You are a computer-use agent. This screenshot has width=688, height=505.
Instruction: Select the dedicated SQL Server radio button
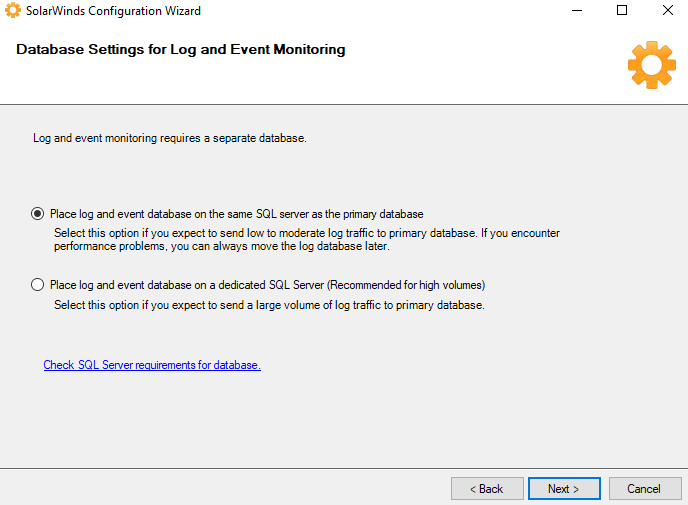tap(38, 285)
